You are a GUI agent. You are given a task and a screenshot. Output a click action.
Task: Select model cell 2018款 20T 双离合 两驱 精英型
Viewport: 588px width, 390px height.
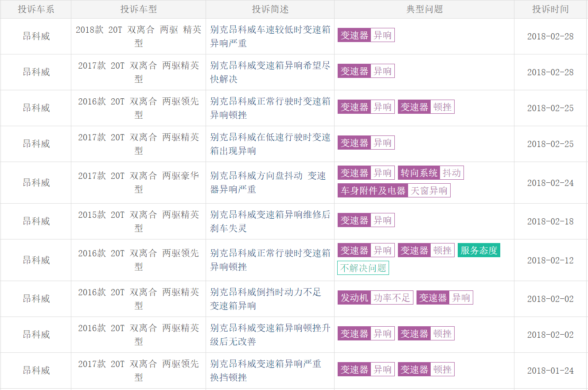tap(139, 36)
